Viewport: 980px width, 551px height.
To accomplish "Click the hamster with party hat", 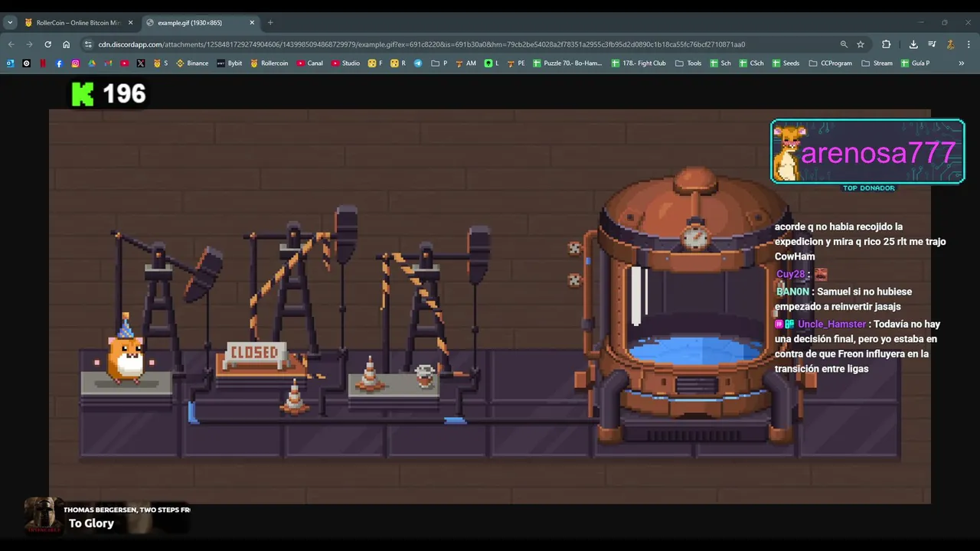I will tap(126, 349).
